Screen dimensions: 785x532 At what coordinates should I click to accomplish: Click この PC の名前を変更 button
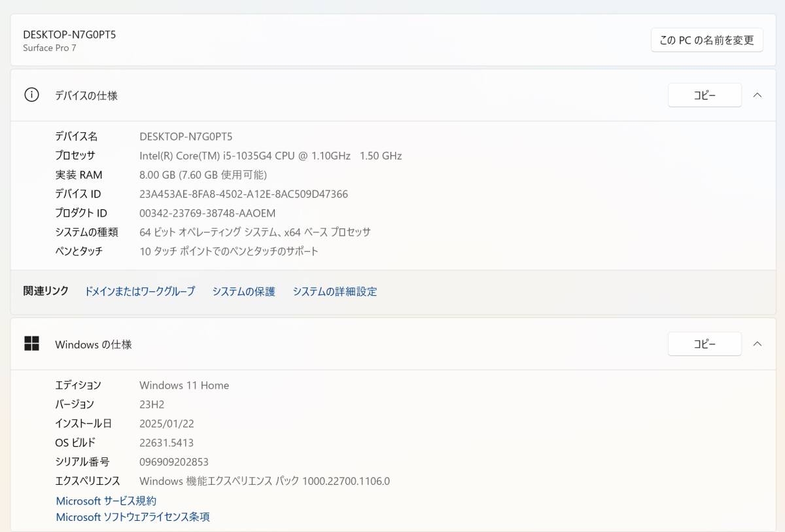(x=706, y=40)
